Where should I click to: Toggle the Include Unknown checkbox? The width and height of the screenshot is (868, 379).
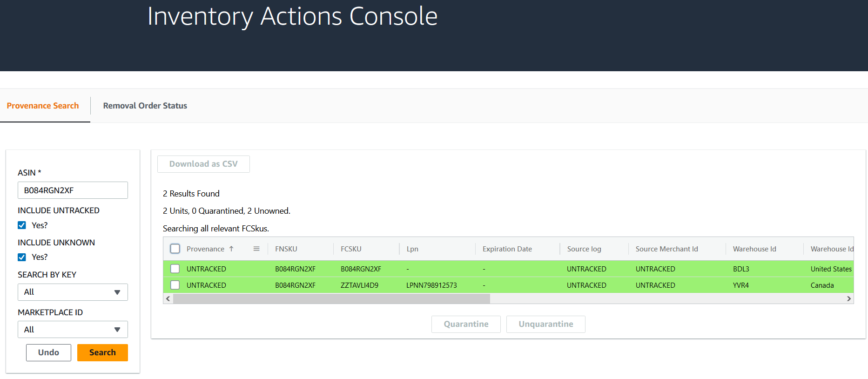point(22,257)
